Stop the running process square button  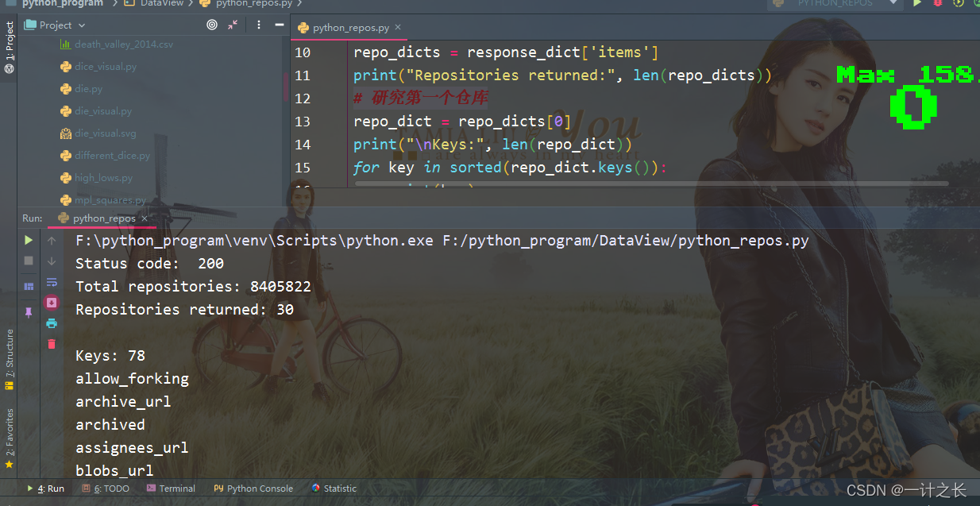pos(29,261)
